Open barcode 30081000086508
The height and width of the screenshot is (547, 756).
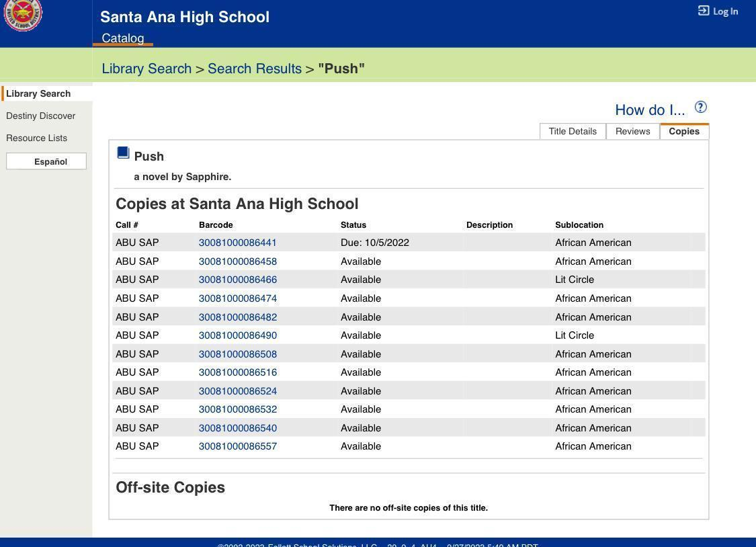click(238, 353)
